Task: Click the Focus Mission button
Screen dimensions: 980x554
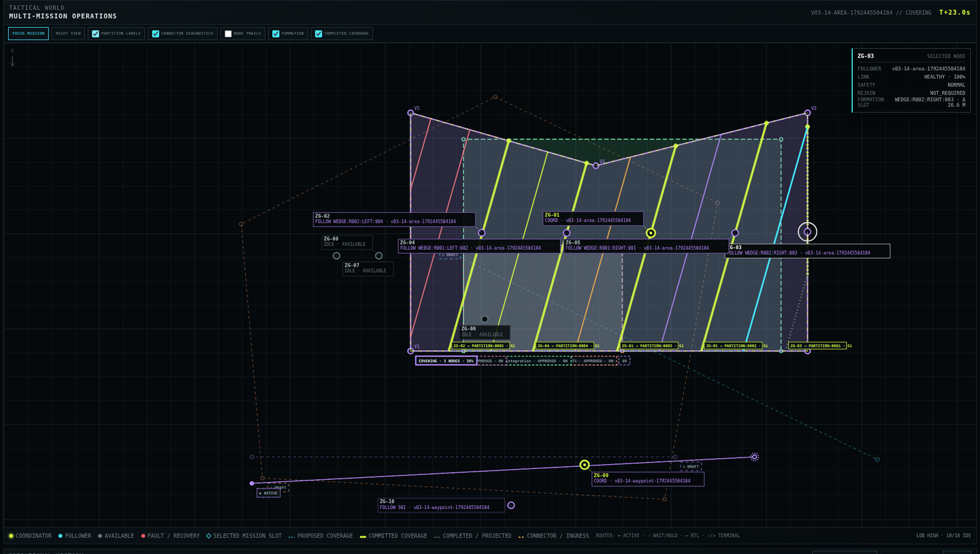Action: click(x=28, y=33)
